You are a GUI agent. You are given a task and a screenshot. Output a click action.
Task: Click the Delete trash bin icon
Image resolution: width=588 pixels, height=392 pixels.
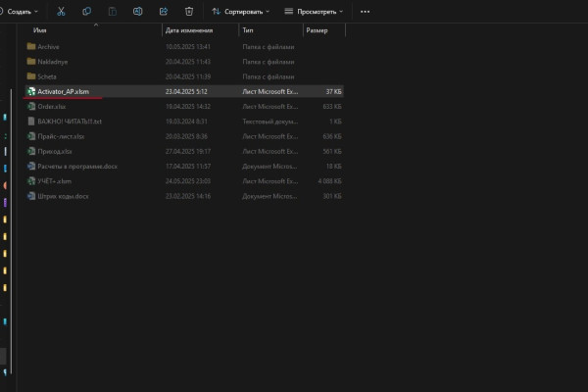pos(188,12)
